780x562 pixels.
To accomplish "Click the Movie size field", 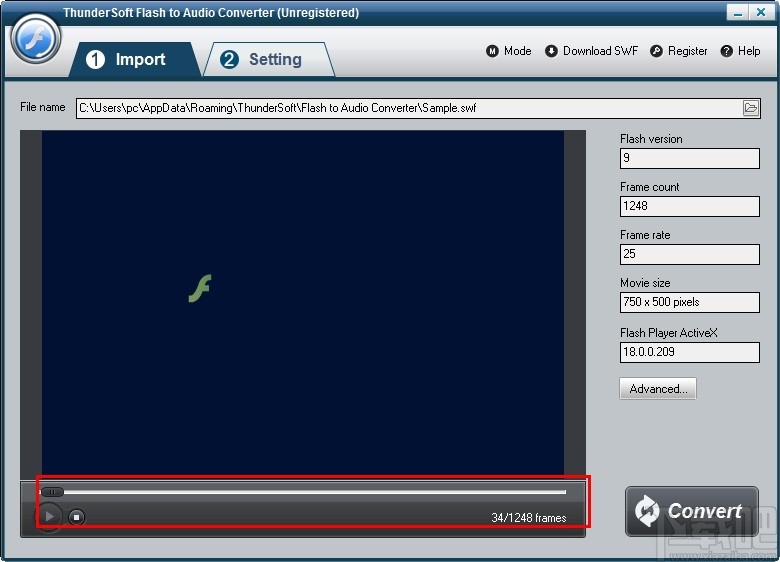I will click(x=689, y=302).
